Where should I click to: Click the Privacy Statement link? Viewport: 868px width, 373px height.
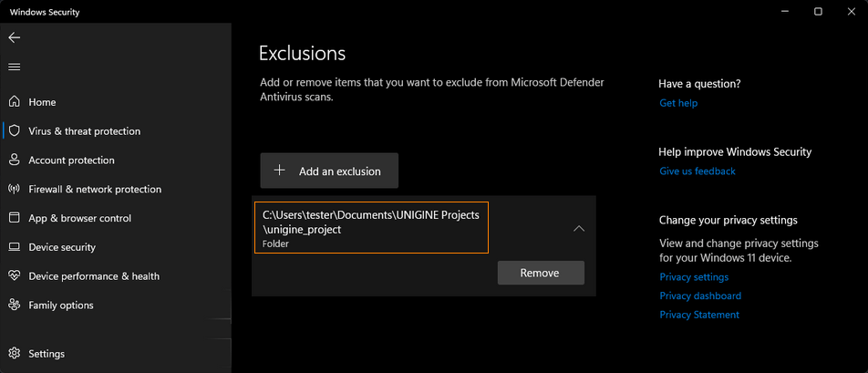click(x=699, y=315)
